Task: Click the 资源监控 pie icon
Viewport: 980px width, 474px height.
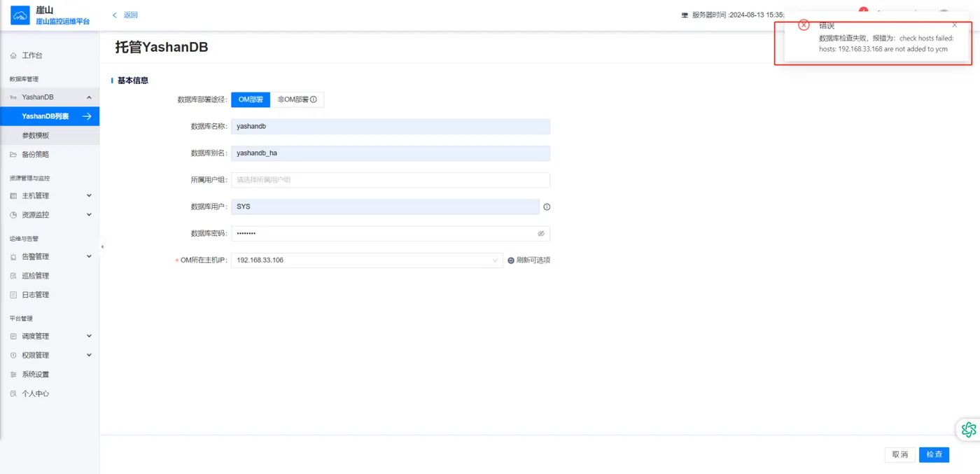Action: pyautogui.click(x=13, y=215)
